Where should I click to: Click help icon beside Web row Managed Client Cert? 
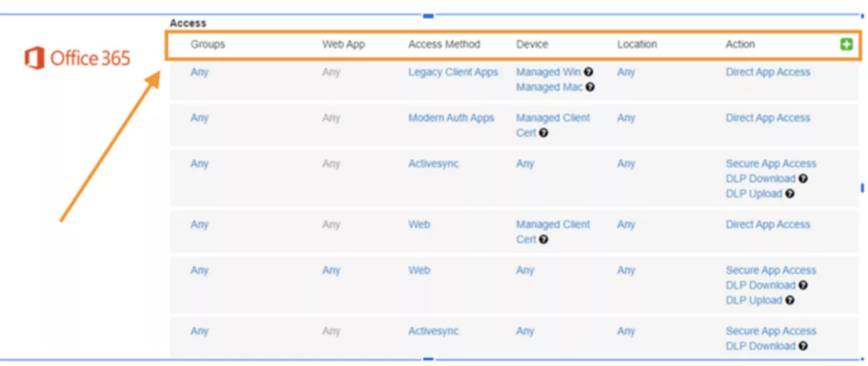tap(543, 239)
